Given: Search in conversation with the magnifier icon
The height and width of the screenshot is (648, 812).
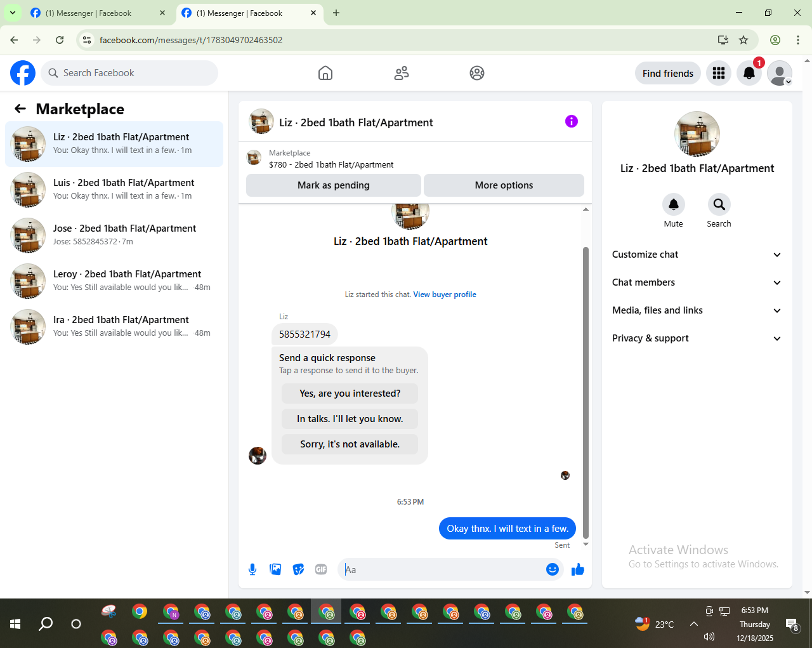Looking at the screenshot, I should (x=719, y=204).
